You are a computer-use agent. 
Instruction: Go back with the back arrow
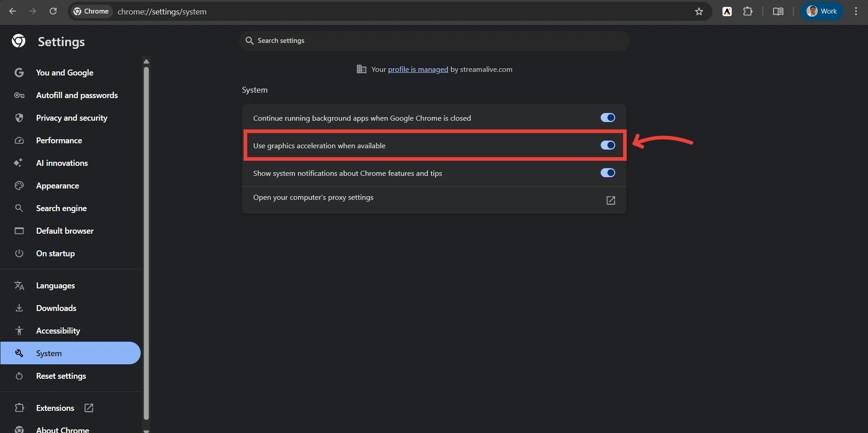tap(13, 11)
